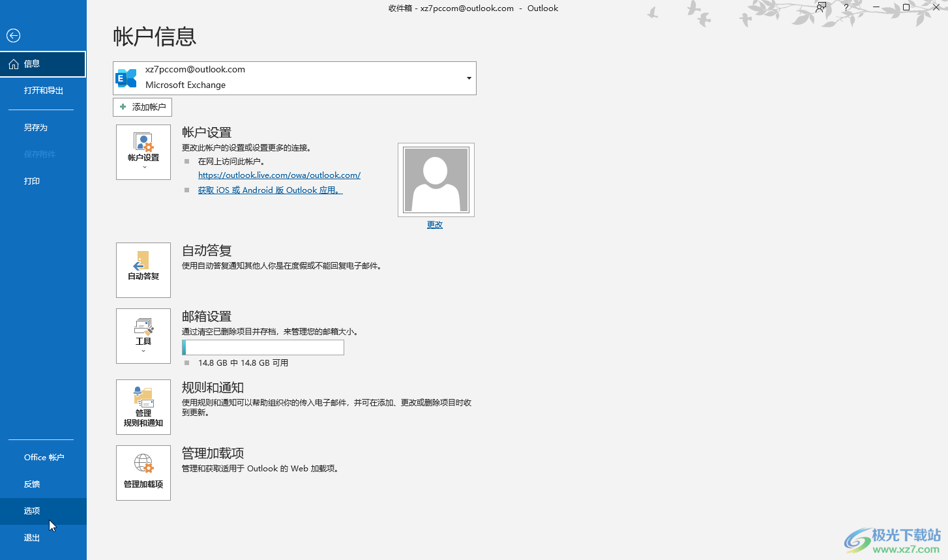This screenshot has width=948, height=560.
Task: Open the 帐户设置 dropdown button
Action: pyautogui.click(x=143, y=152)
